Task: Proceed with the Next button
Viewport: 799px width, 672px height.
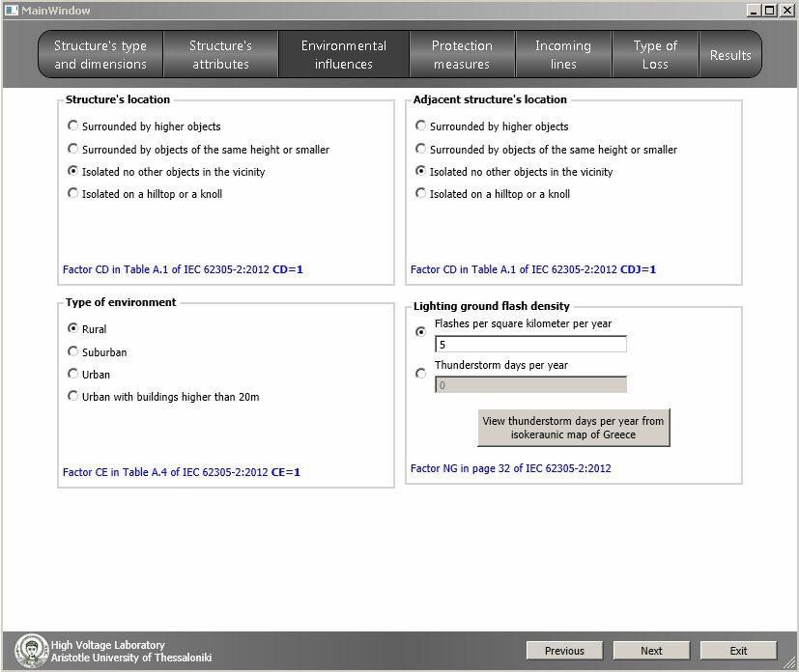Action: (651, 651)
